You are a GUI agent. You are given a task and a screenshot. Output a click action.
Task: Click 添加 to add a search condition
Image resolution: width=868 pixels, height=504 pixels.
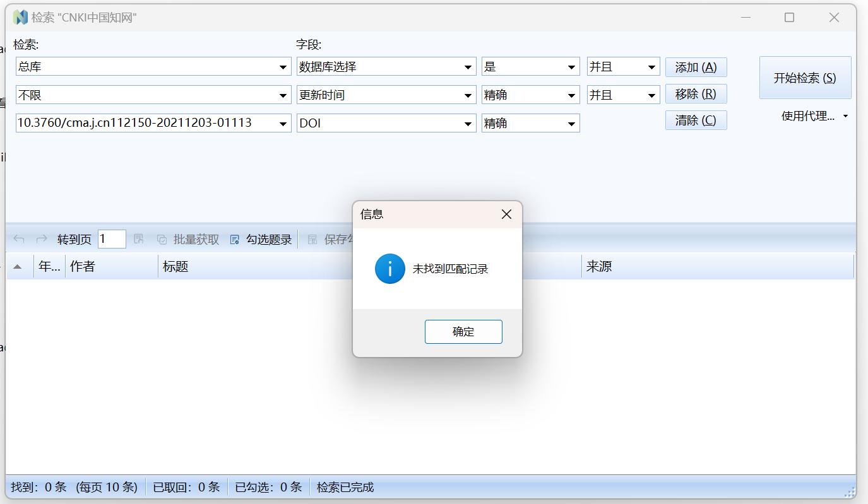[x=696, y=67]
